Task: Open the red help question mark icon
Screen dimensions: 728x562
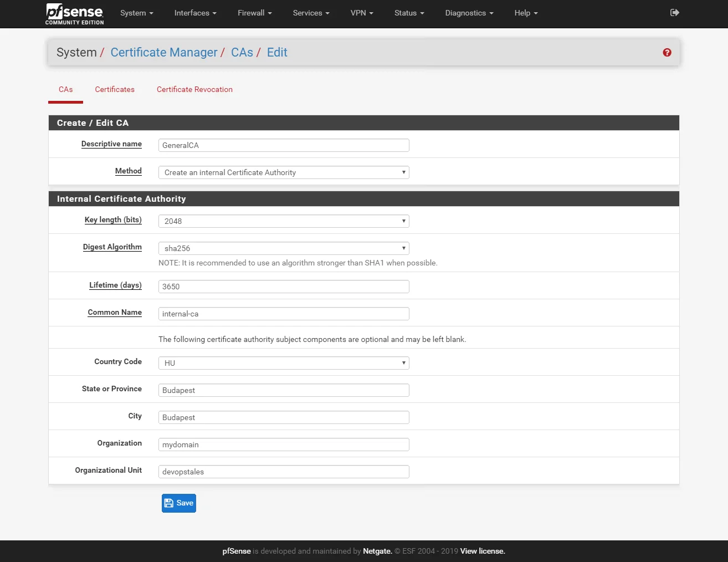Action: [667, 52]
